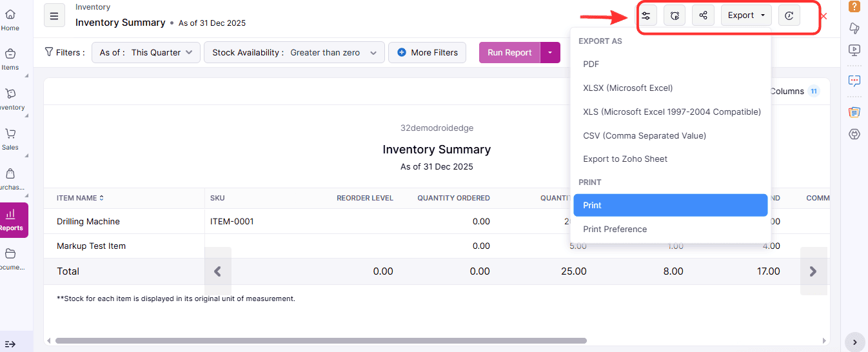Click the More Filters button
Image resolution: width=868 pixels, height=352 pixels.
tap(427, 53)
